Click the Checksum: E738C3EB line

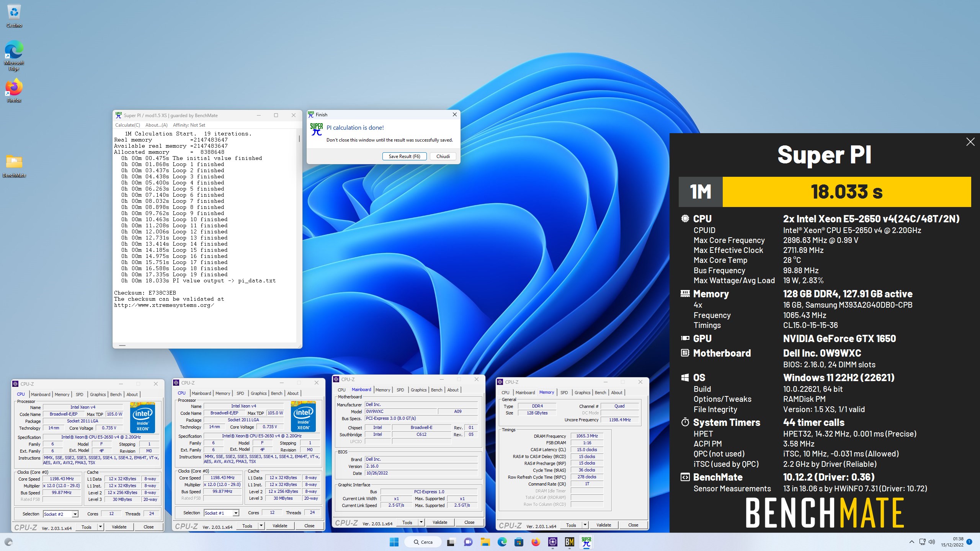(145, 293)
